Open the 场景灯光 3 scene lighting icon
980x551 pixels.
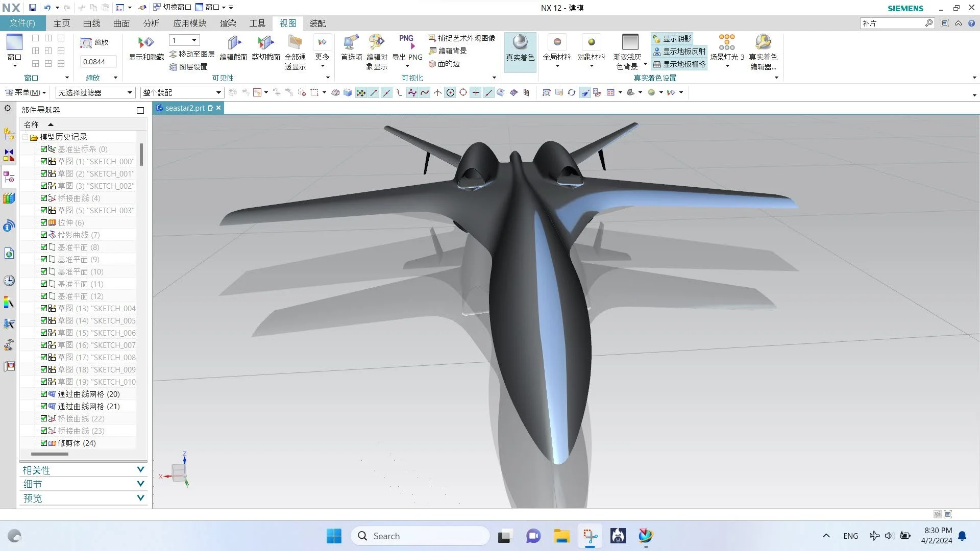(727, 43)
